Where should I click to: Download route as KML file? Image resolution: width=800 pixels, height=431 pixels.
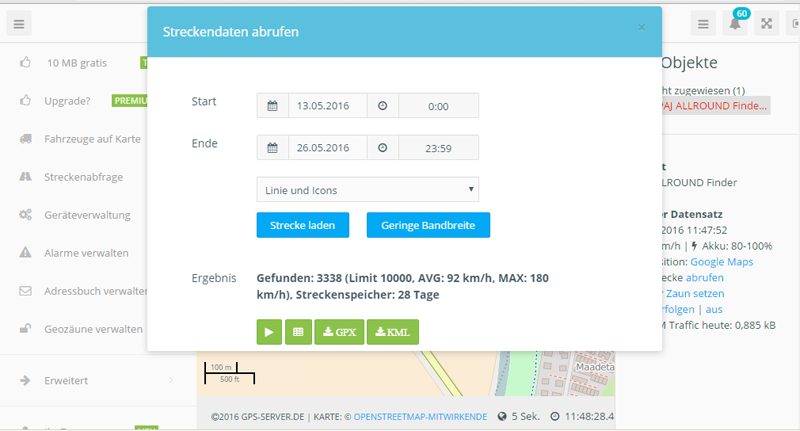coord(393,332)
